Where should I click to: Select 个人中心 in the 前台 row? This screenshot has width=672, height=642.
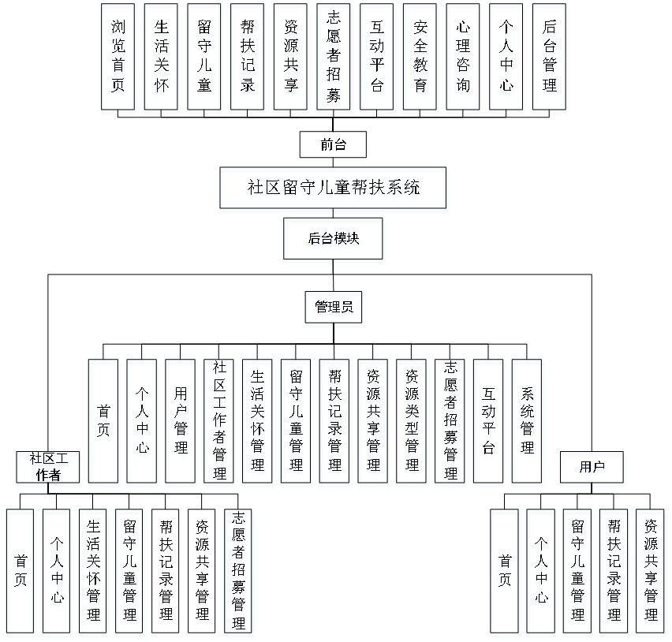(x=506, y=57)
